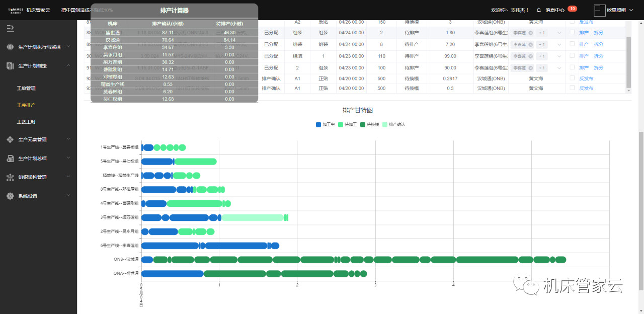Click the 组织架构管理 sidebar icon

click(x=10, y=177)
